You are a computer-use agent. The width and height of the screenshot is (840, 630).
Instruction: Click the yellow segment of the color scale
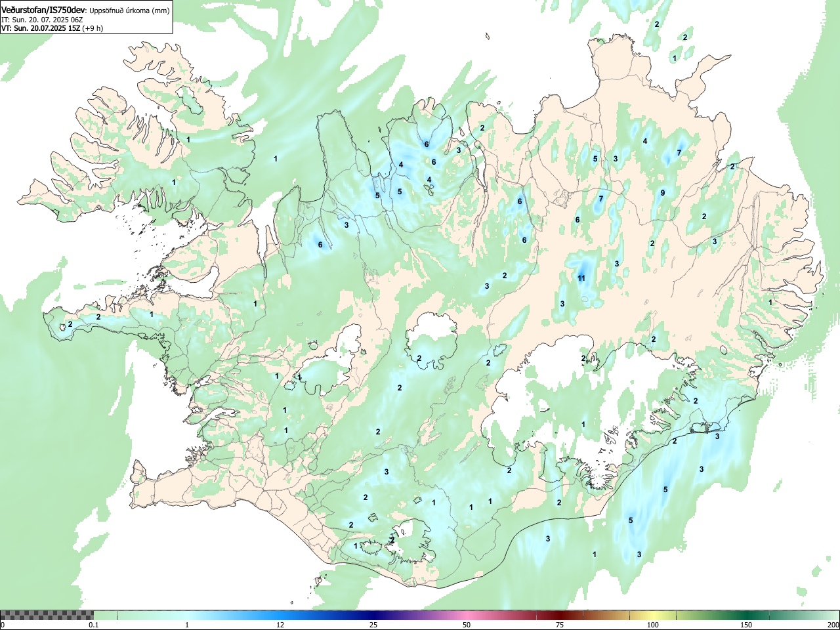[655, 615]
